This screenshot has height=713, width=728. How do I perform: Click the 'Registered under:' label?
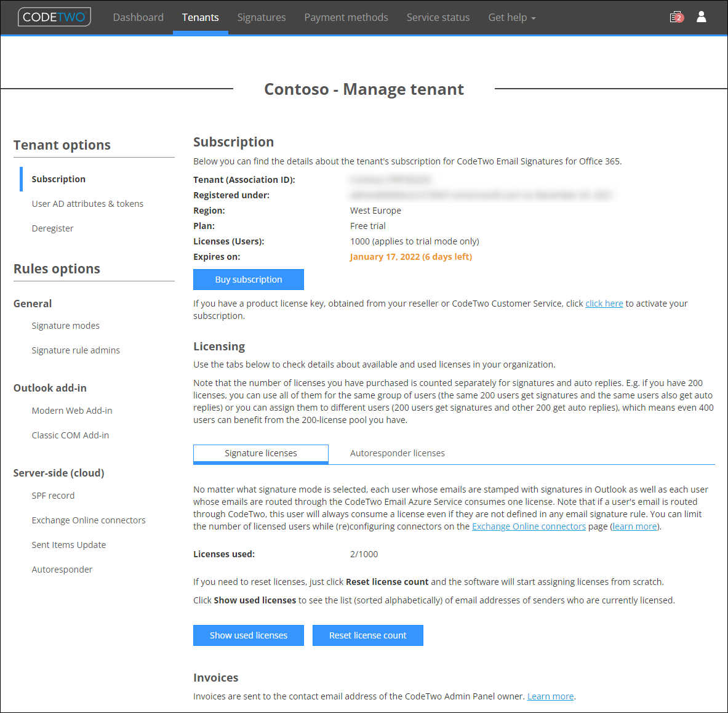coord(231,196)
